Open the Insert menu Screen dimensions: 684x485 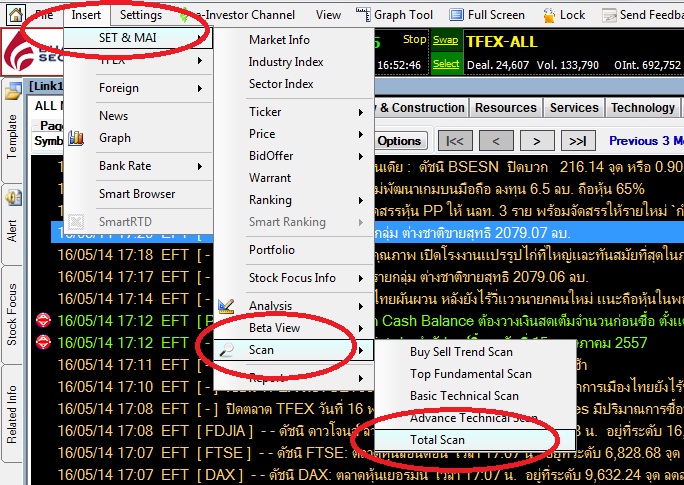click(x=86, y=15)
